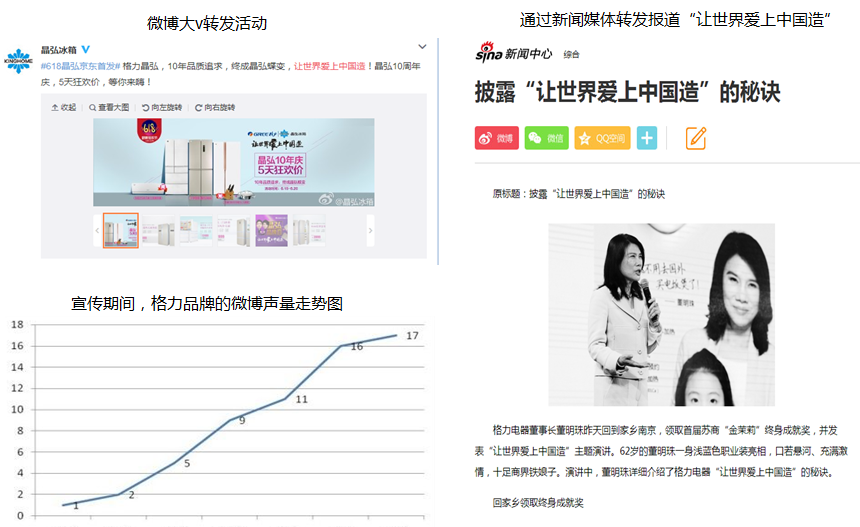This screenshot has height=527, width=860.
Task: Share article to QQ空间 button
Action: coord(603,138)
